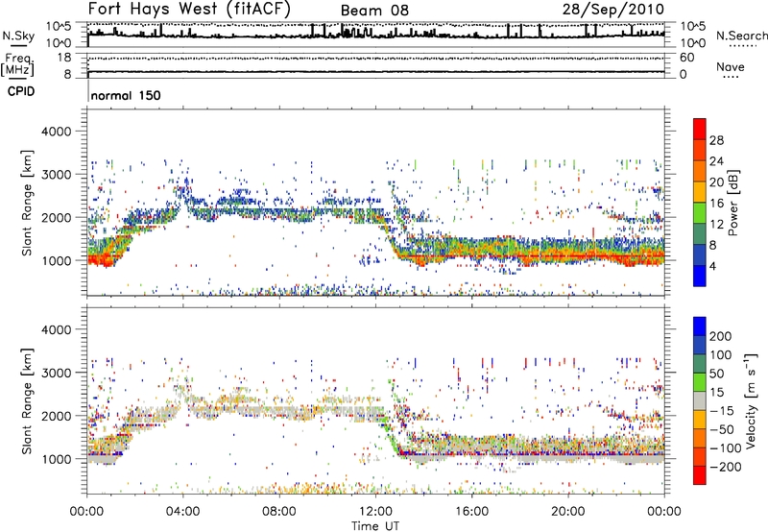Click the '08:00' time tick label

[279, 512]
